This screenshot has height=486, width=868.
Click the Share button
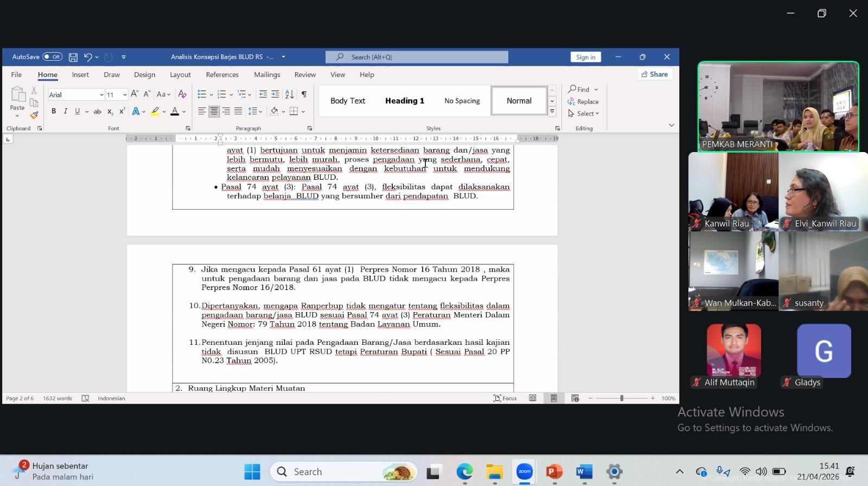[x=654, y=74]
